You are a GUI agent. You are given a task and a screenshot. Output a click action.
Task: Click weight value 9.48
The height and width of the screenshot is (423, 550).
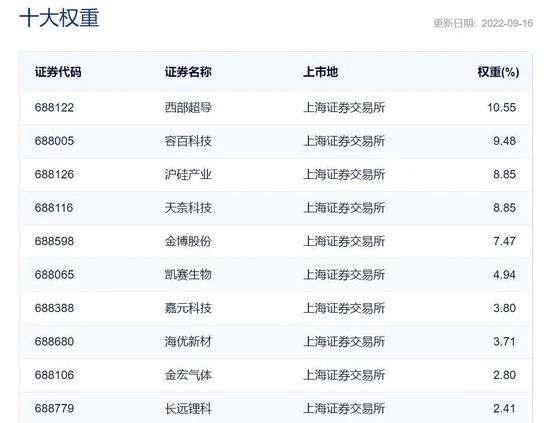point(504,141)
